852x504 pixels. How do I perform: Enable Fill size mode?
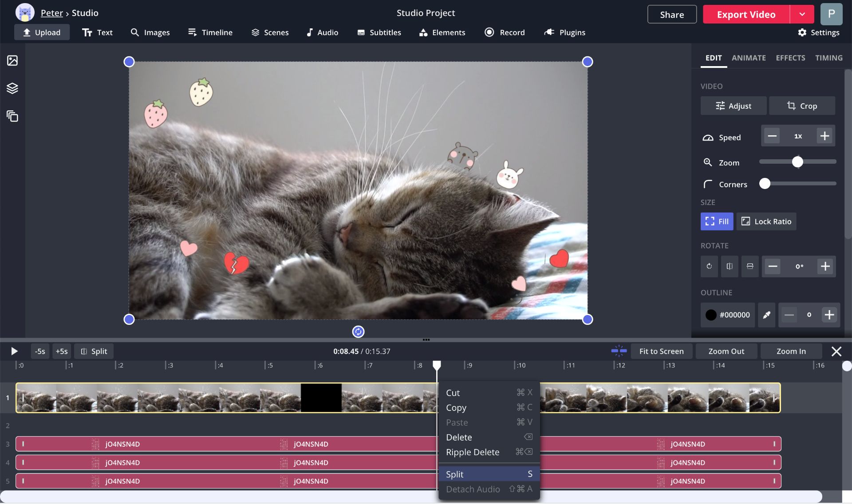pyautogui.click(x=717, y=221)
